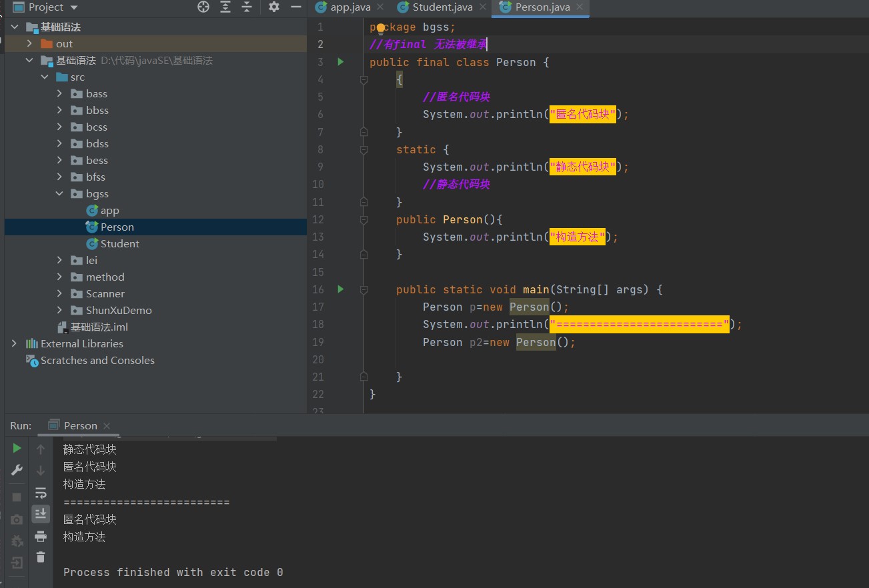869x588 pixels.
Task: Open Project panel gear settings
Action: point(274,7)
